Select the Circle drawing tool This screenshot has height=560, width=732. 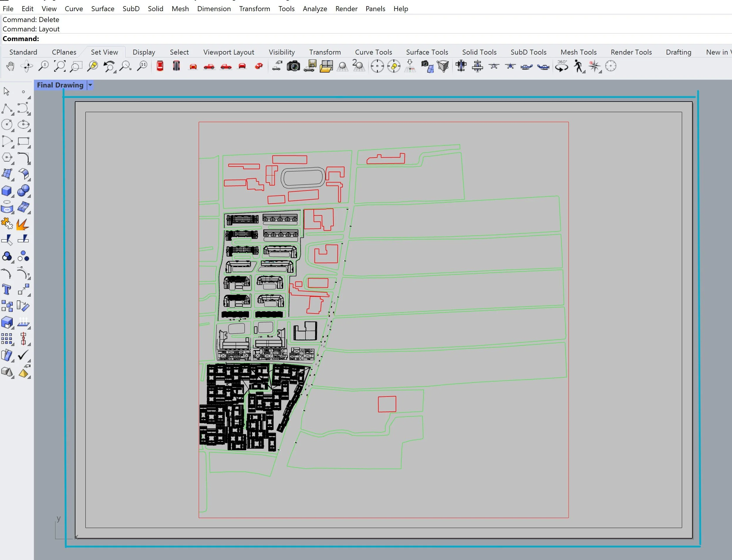coord(7,125)
